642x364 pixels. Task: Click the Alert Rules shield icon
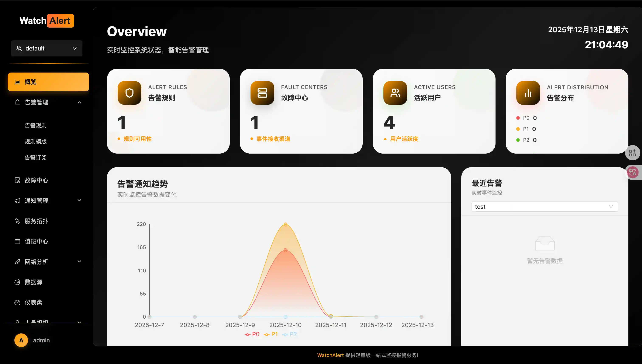coord(129,93)
